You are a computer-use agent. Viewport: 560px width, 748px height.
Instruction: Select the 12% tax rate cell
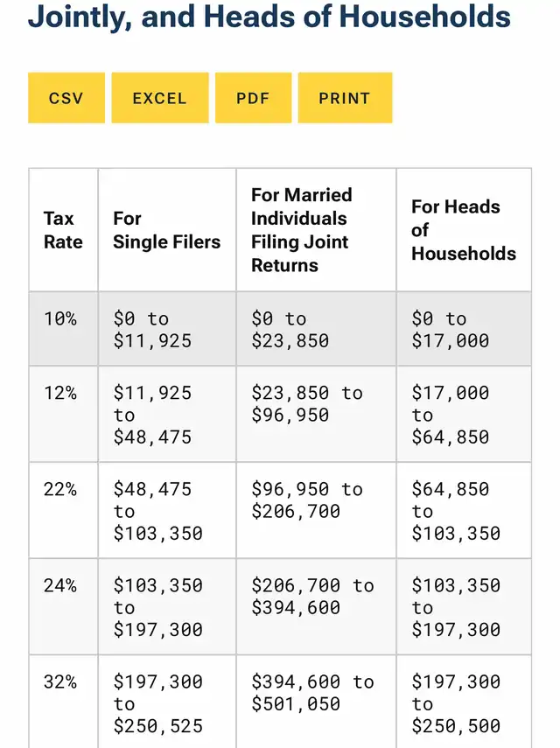click(x=60, y=394)
